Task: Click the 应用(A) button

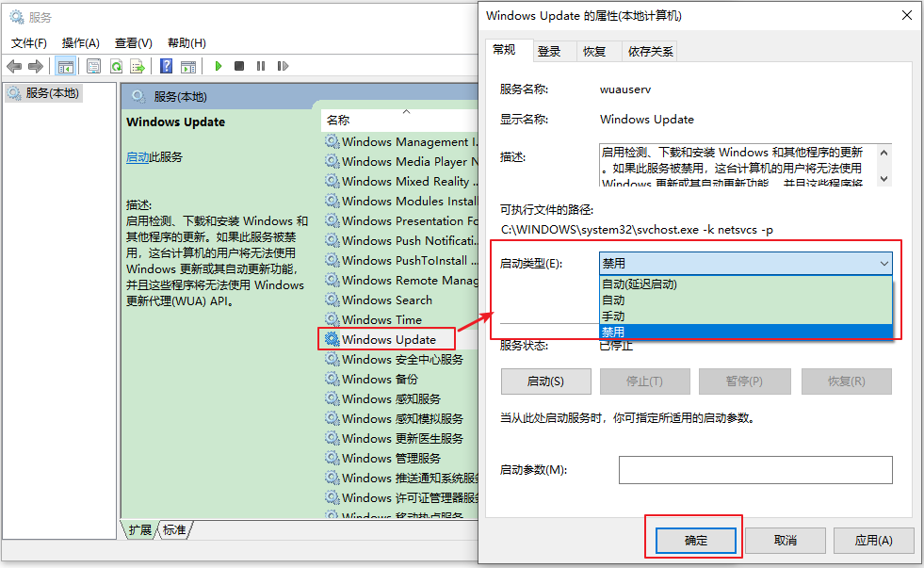Action: (x=873, y=541)
